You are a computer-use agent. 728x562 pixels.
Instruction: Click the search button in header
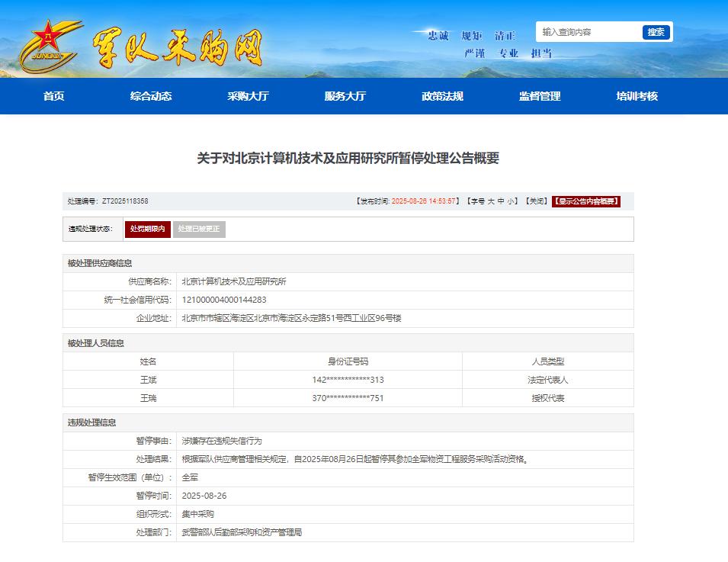(656, 32)
